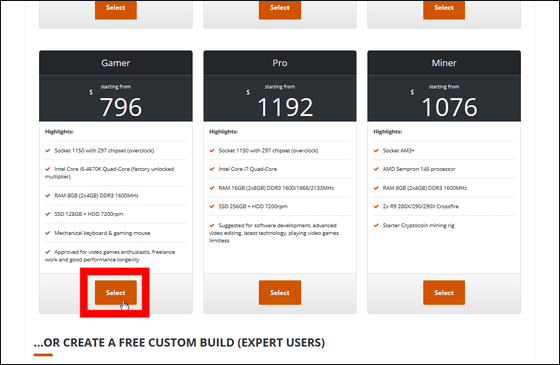This screenshot has height=365, width=560.
Task: Click checkmark icon beside Socket AM3+
Action: click(x=376, y=150)
